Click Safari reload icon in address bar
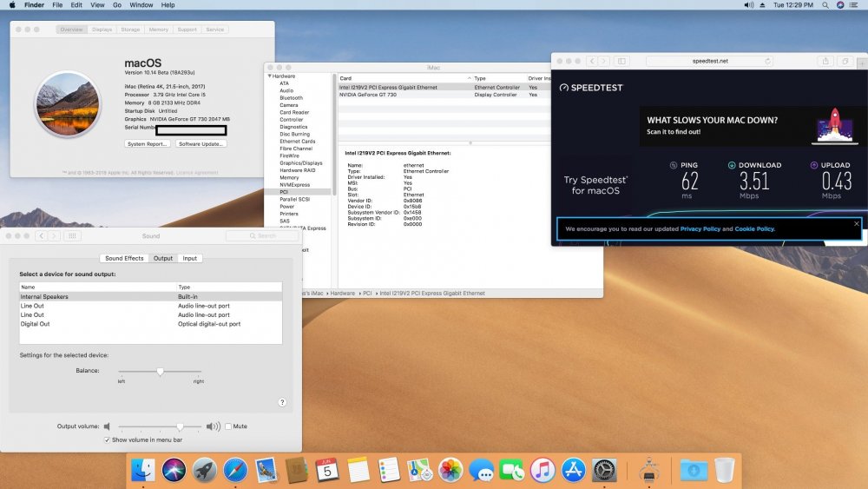The width and height of the screenshot is (868, 489). point(768,61)
